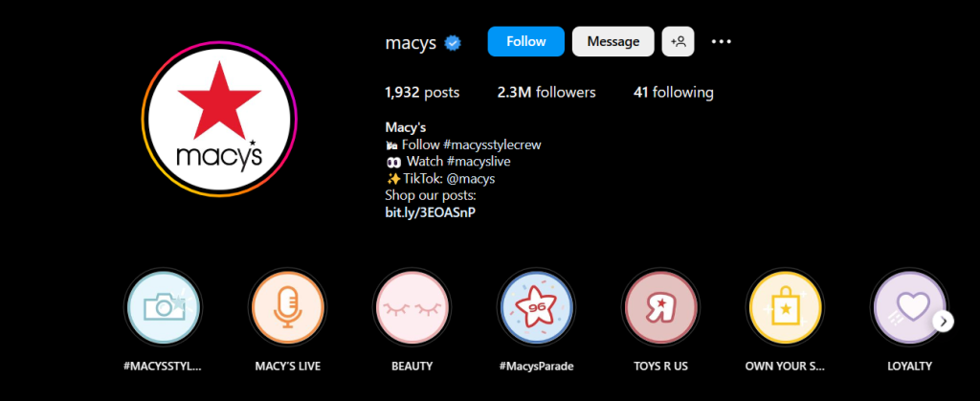Screen dimensions: 980x401
Task: Open the #MACYSSTYLECREW camera highlight
Action: (x=163, y=306)
